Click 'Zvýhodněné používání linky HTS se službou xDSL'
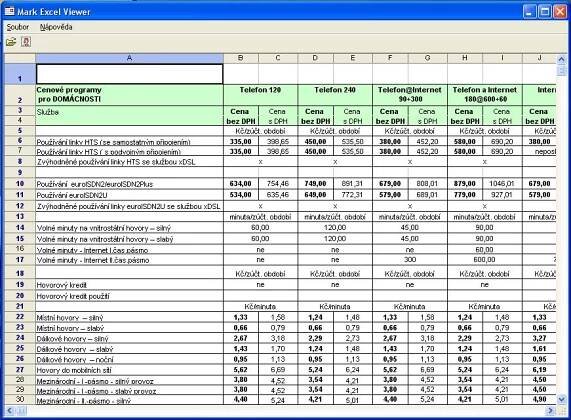The image size is (571, 420). point(116,162)
